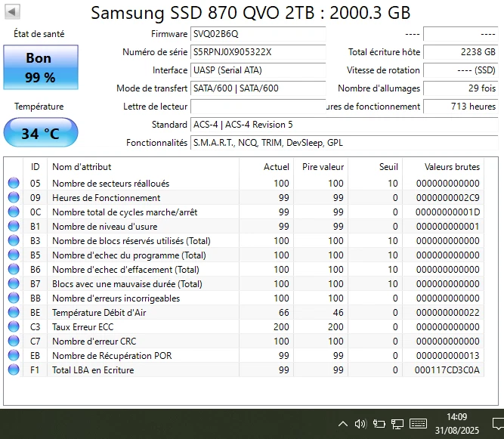Click the status circle for Température Débit d'Air
The height and width of the screenshot is (439, 504).
click(x=14, y=312)
